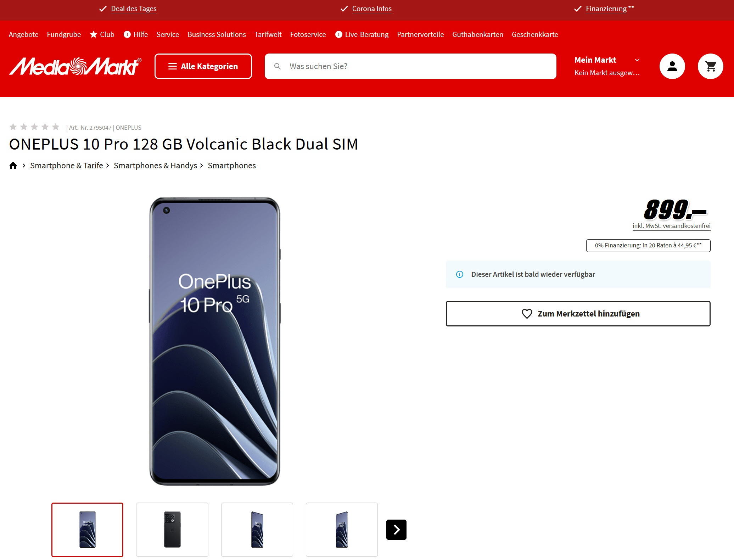Add item via Zum Merkzettel hinzufügen
This screenshot has height=560, width=734.
(578, 314)
